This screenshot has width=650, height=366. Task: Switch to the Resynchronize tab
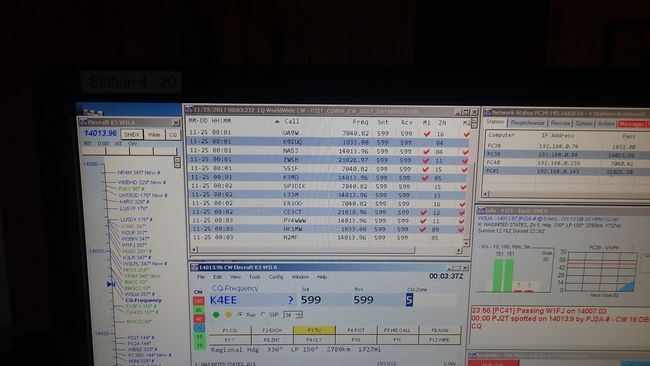point(527,123)
